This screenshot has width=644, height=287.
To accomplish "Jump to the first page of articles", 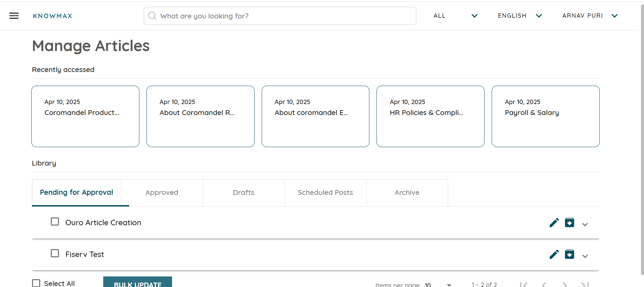I will (x=523, y=284).
